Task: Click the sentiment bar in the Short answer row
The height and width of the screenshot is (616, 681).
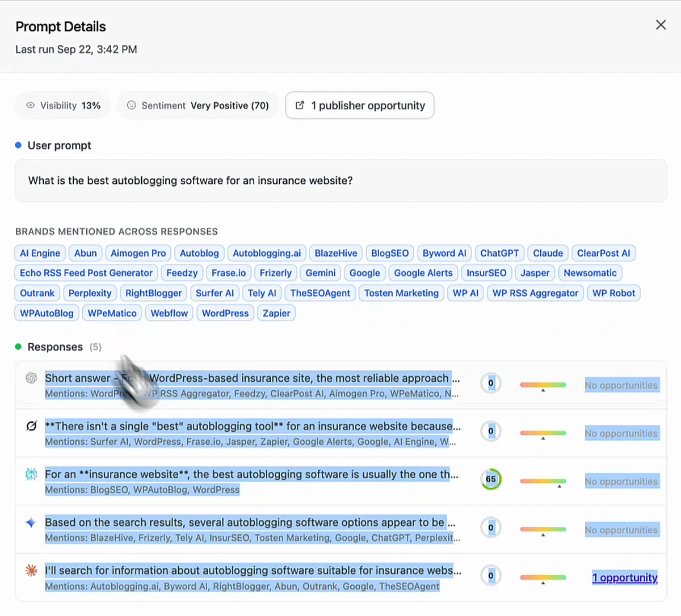Action: click(543, 385)
